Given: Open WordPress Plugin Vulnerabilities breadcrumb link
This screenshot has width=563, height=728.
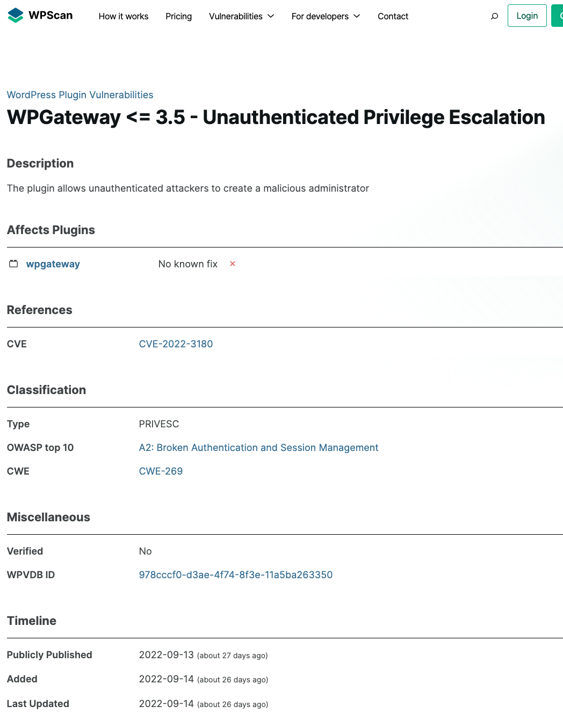Looking at the screenshot, I should 80,95.
